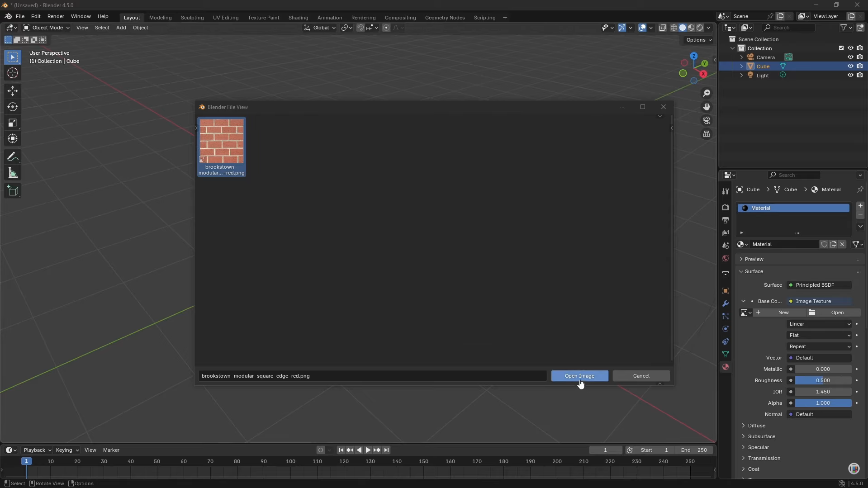Cancel the Blender File View dialog
This screenshot has width=868, height=488.
tap(641, 376)
